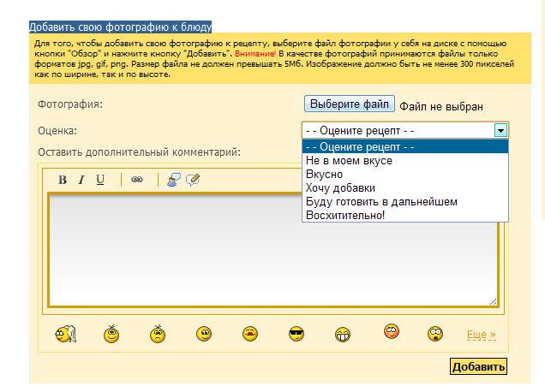The height and width of the screenshot is (392, 545).
Task: Insert the angel smiley emoticon
Action: 65,334
